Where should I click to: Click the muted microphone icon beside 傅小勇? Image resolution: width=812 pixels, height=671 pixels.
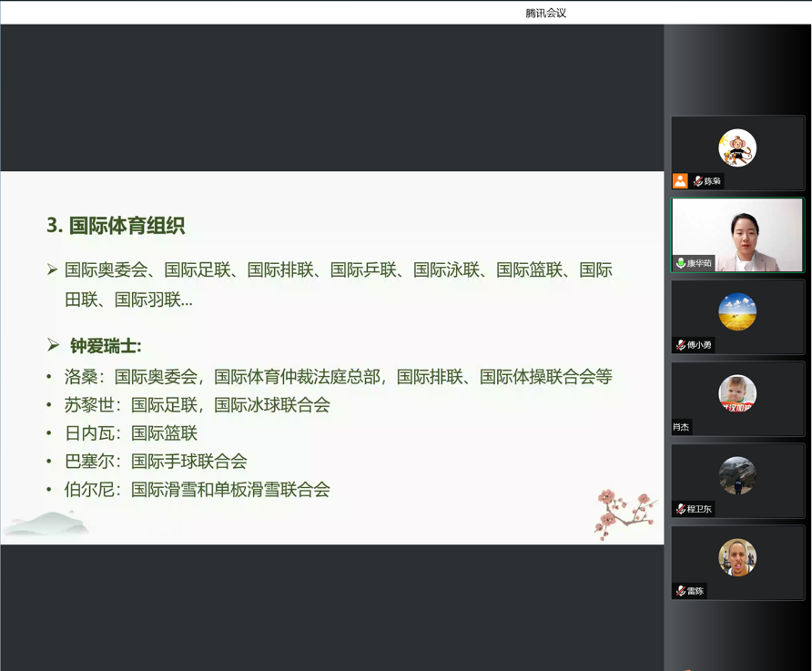(680, 345)
